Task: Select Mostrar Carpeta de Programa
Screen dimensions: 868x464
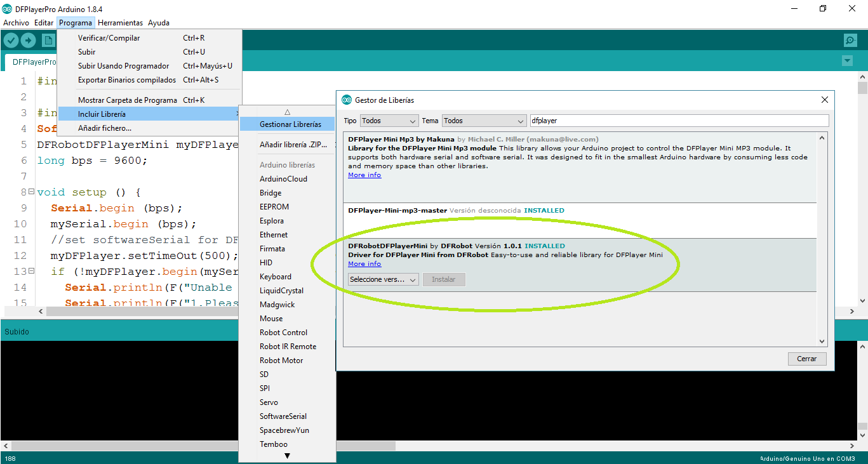Action: click(149, 100)
